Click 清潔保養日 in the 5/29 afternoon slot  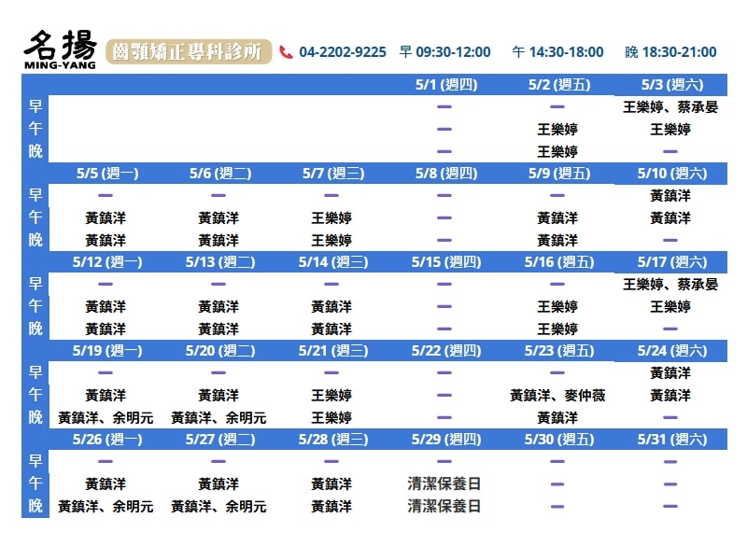click(x=444, y=483)
